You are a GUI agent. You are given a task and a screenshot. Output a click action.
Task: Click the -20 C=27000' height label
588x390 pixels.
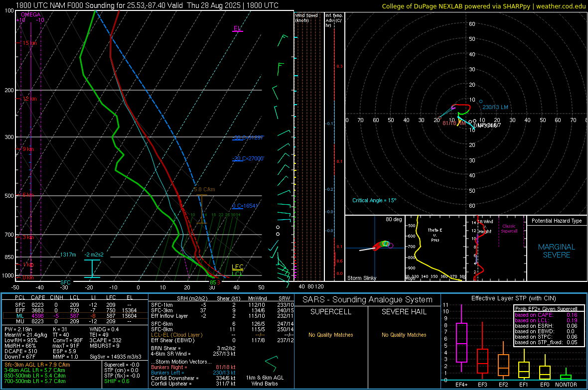pos(248,158)
